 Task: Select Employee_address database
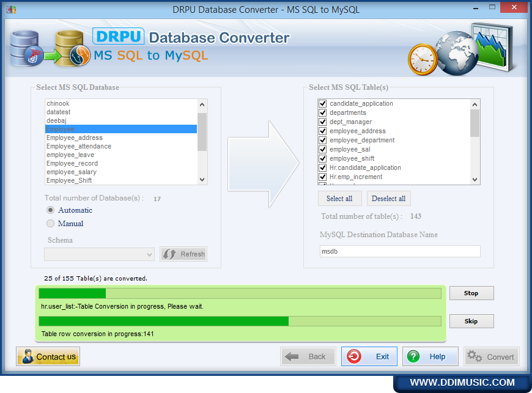tap(121, 138)
